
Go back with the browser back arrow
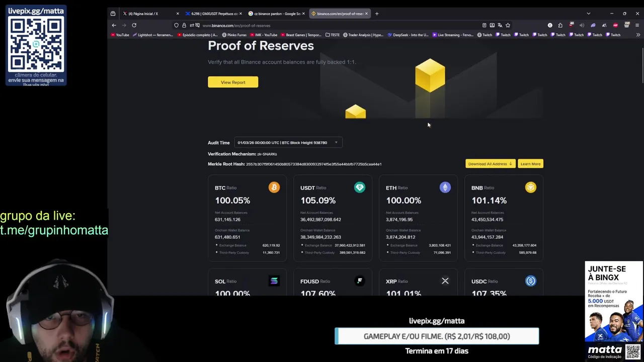[x=114, y=25]
